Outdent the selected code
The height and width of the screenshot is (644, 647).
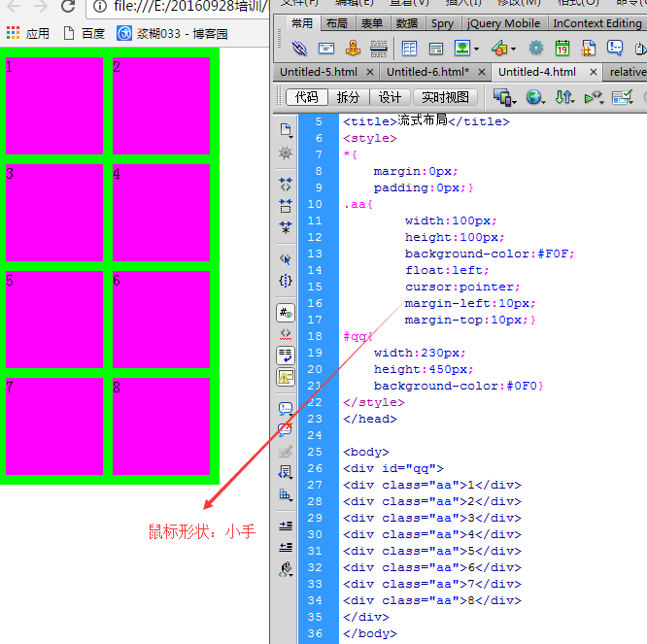[285, 547]
